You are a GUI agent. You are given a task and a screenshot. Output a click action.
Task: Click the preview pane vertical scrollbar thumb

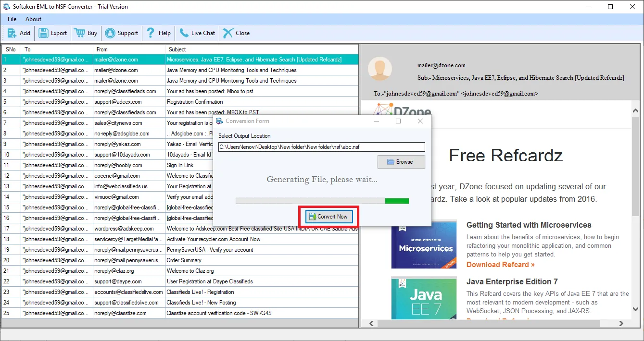coord(635,166)
